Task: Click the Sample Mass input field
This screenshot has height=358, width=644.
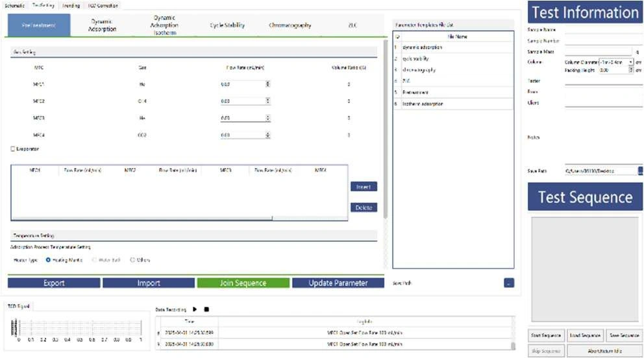Action: click(597, 51)
